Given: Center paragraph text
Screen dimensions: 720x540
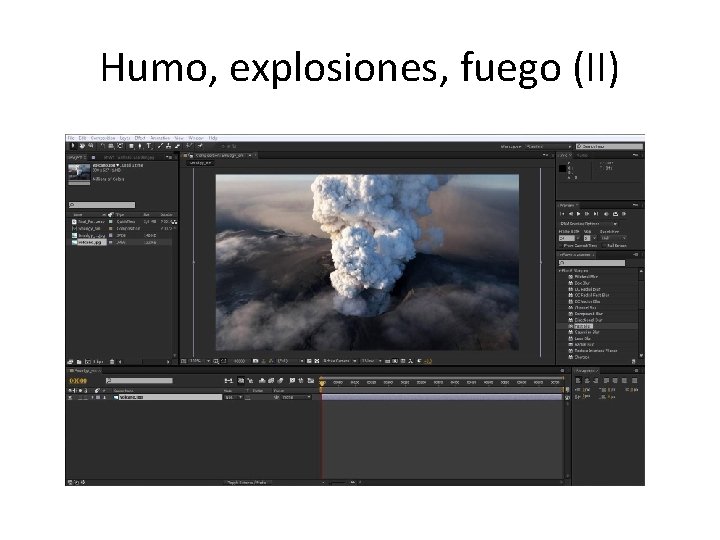Looking at the screenshot, I should [x=587, y=381].
